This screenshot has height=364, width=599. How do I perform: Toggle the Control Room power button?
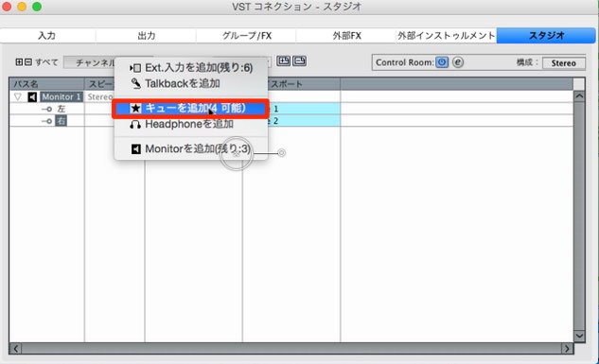pyautogui.click(x=442, y=62)
